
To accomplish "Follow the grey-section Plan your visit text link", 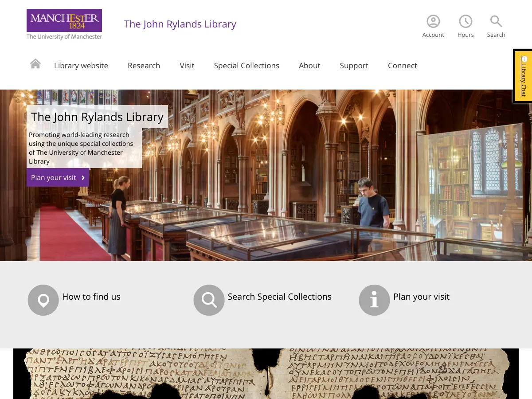I will 422,297.
